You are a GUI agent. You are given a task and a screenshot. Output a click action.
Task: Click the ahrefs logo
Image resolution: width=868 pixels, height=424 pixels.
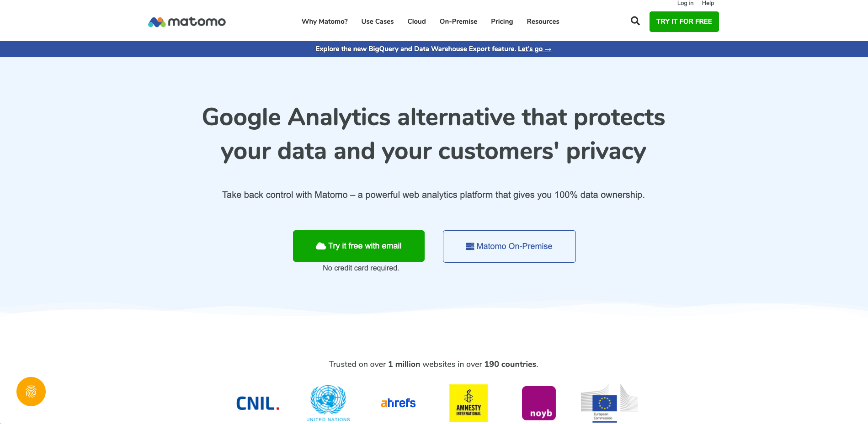coord(398,403)
